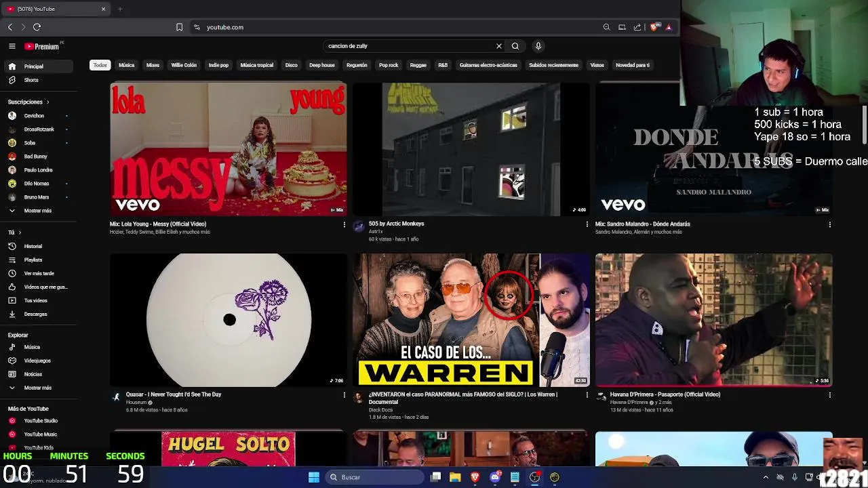The height and width of the screenshot is (488, 868).
Task: Open a new browser tab with plus
Action: click(120, 9)
